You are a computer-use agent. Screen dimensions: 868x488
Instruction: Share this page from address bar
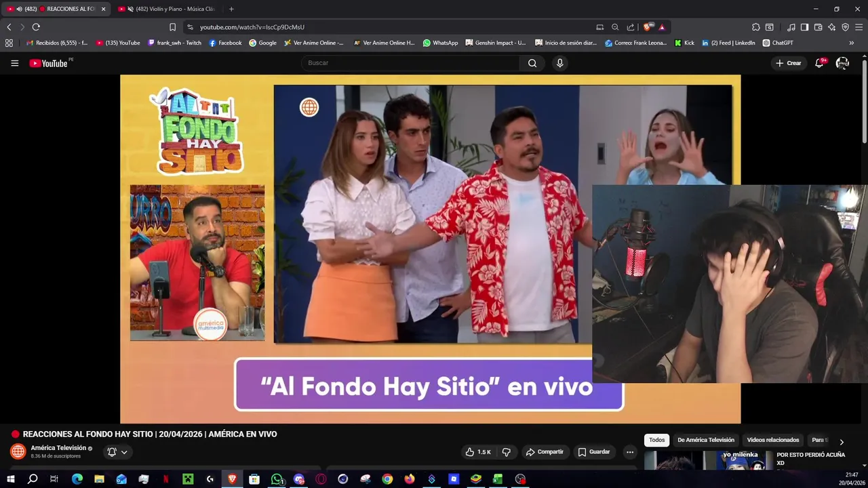coord(631,27)
